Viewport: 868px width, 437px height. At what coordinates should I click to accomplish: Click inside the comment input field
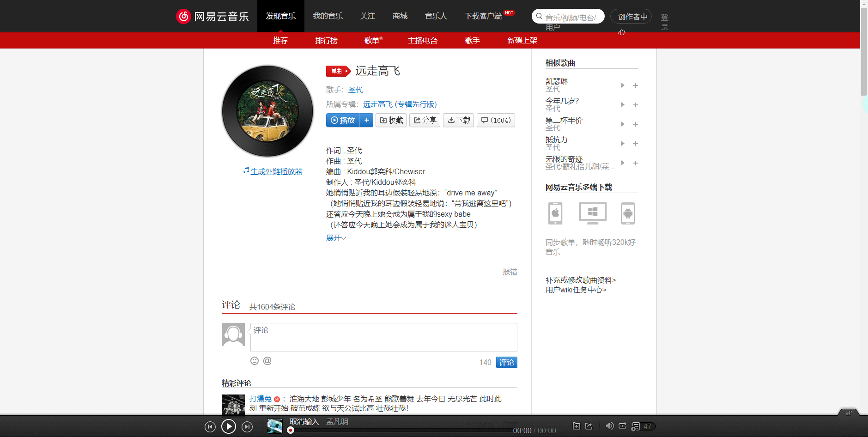[x=382, y=337]
